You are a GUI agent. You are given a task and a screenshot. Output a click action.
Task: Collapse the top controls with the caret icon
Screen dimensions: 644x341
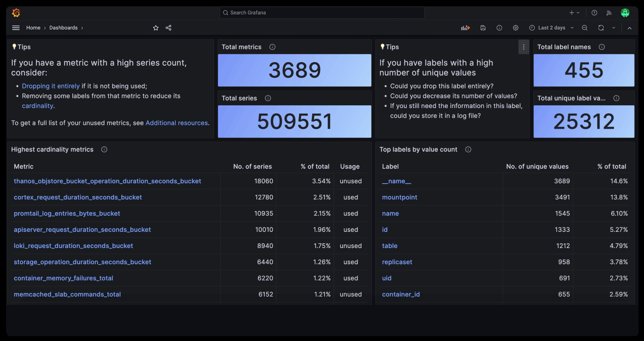(629, 27)
